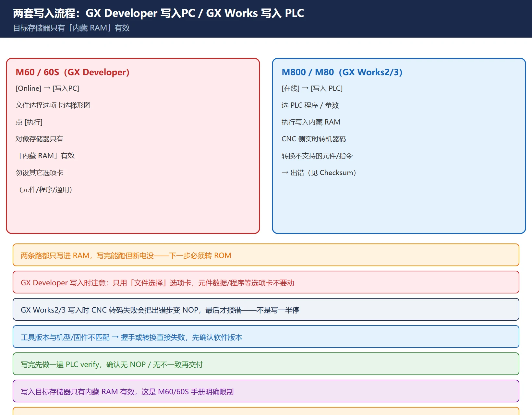Screen dimensions: 532x415
Task: Click the blue note about 工具版本与机型/固件不匹配
Action: pos(266,337)
